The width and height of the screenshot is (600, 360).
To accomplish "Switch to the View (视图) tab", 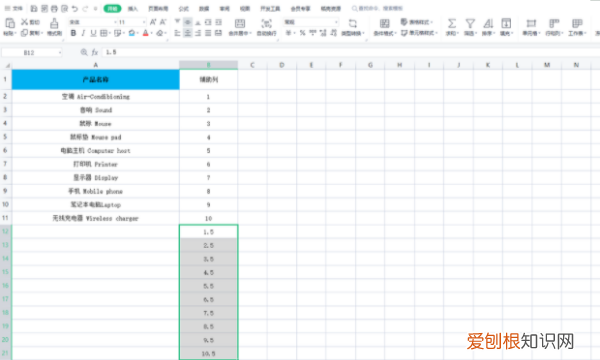I will tap(245, 8).
